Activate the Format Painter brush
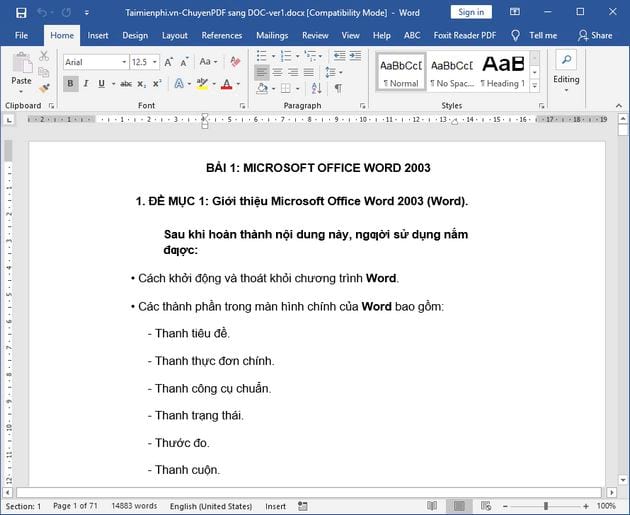Image resolution: width=630 pixels, height=515 pixels. pos(44,88)
